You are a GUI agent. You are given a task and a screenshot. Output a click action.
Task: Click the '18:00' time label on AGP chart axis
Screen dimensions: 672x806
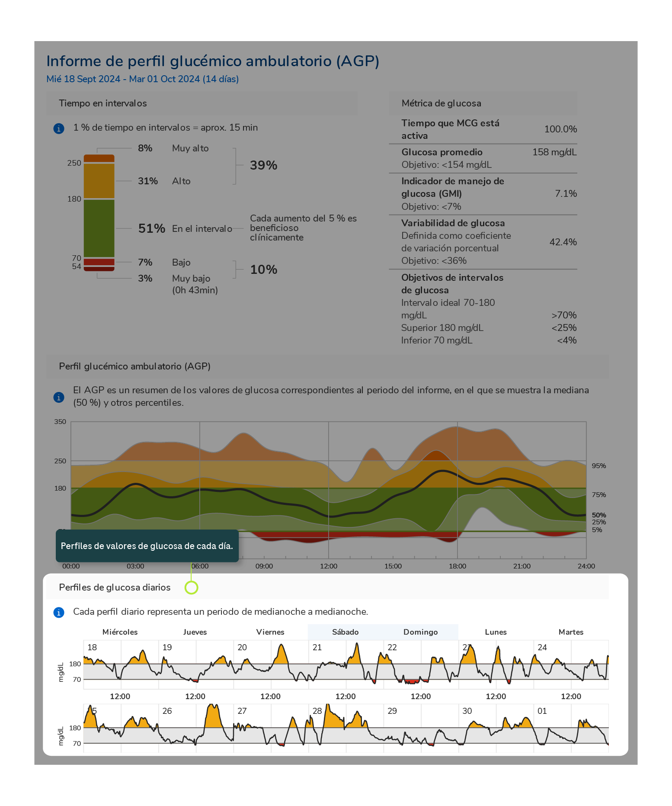pos(458,566)
